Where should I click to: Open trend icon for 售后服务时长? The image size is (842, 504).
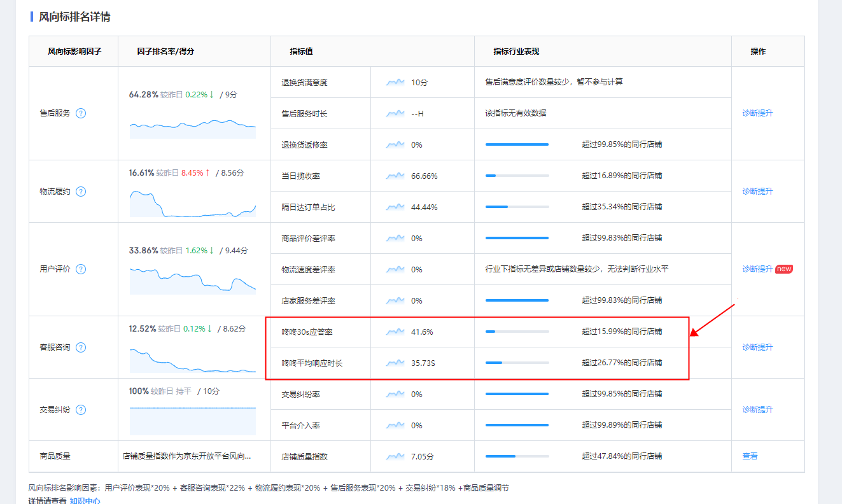click(x=395, y=113)
